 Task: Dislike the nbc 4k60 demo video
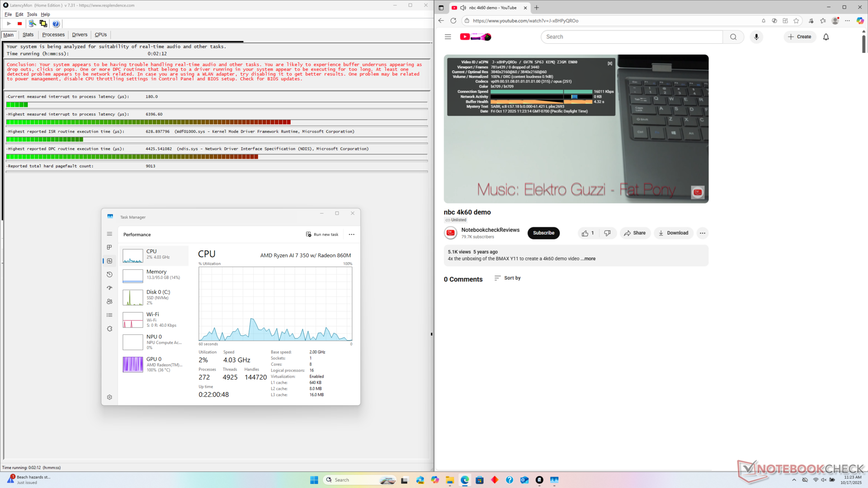[x=607, y=233]
